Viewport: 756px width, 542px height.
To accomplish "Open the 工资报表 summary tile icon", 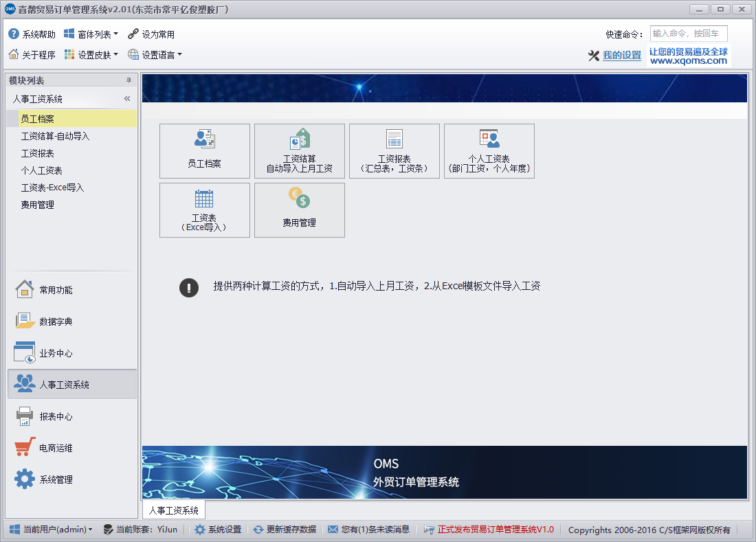I will coord(394,151).
